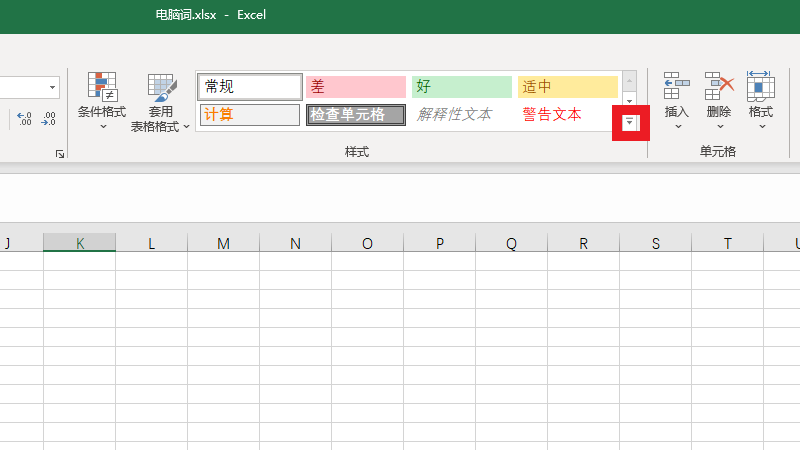Click the Delete (删除) cells icon
The height and width of the screenshot is (450, 800).
point(719,88)
